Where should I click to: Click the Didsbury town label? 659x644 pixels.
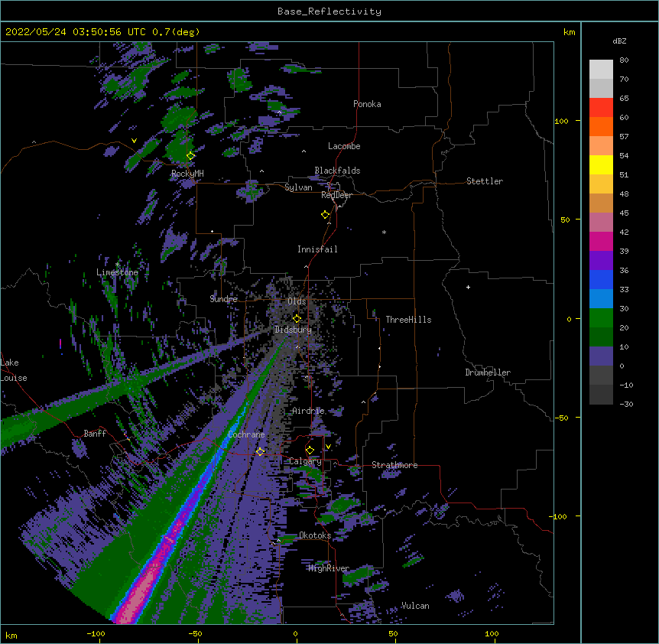tap(294, 330)
